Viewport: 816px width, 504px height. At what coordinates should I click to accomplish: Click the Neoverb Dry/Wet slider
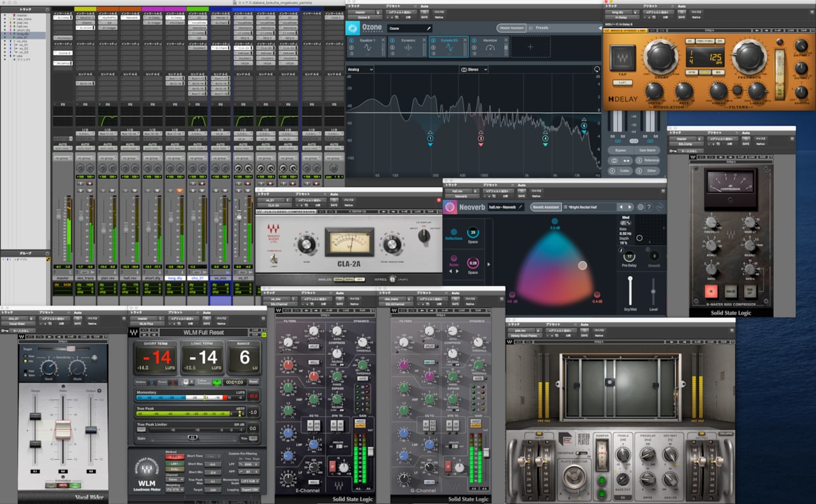click(629, 291)
